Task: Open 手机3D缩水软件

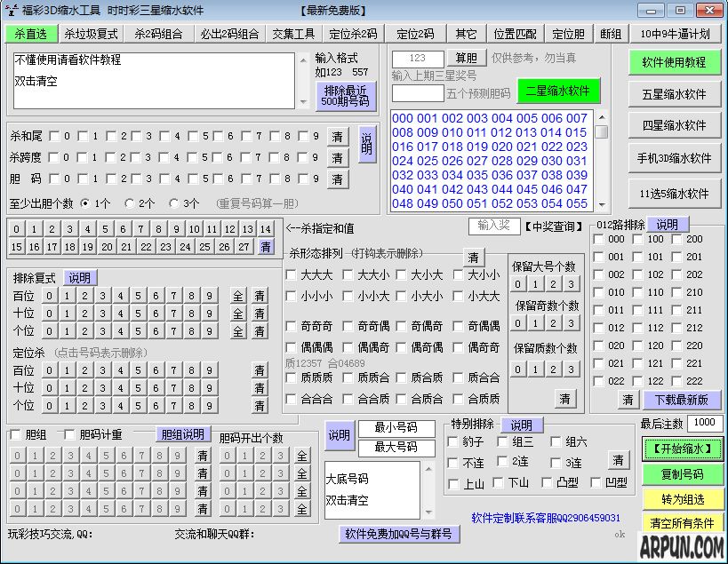Action: [x=674, y=159]
